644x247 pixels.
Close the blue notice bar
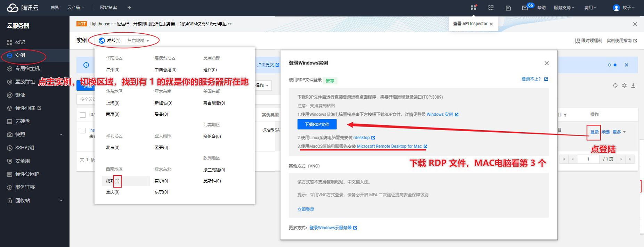(x=626, y=65)
